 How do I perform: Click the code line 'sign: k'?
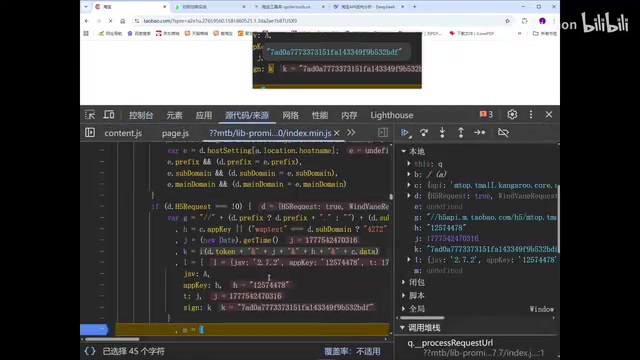coord(197,307)
